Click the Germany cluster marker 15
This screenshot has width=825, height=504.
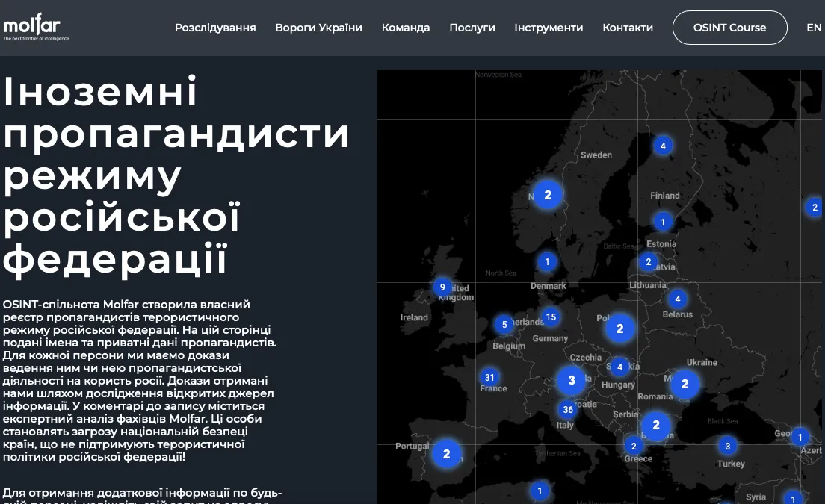(x=551, y=317)
